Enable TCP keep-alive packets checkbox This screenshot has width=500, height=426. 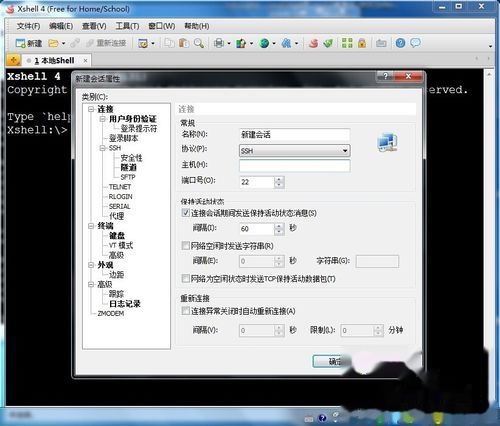(x=186, y=278)
